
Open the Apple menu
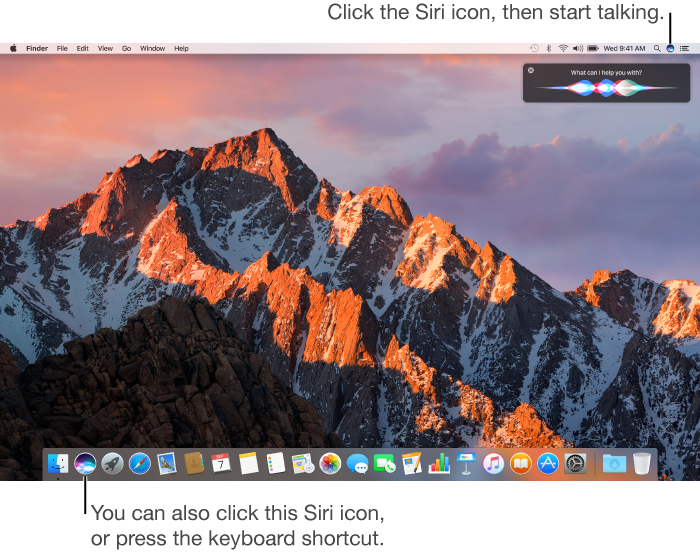13,48
